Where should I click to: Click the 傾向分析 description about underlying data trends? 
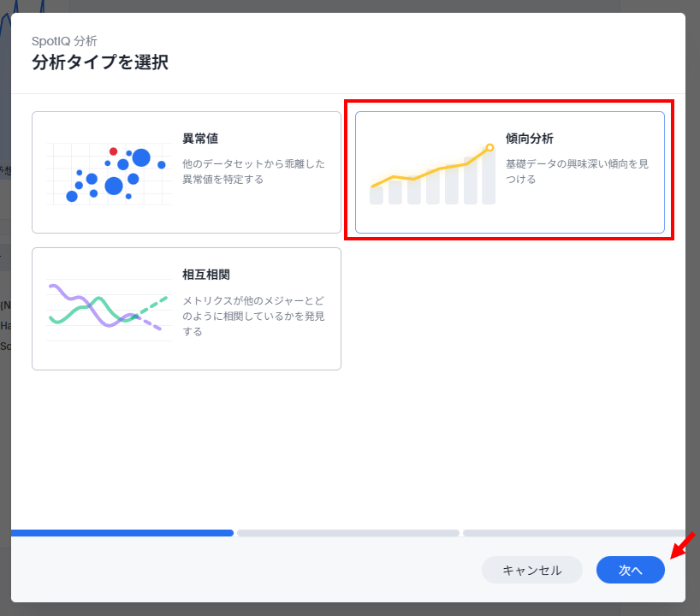tap(576, 171)
